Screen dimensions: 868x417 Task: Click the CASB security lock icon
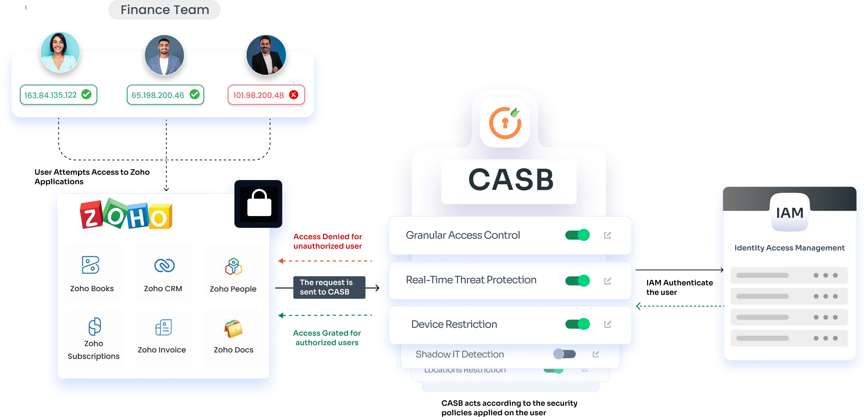498,130
